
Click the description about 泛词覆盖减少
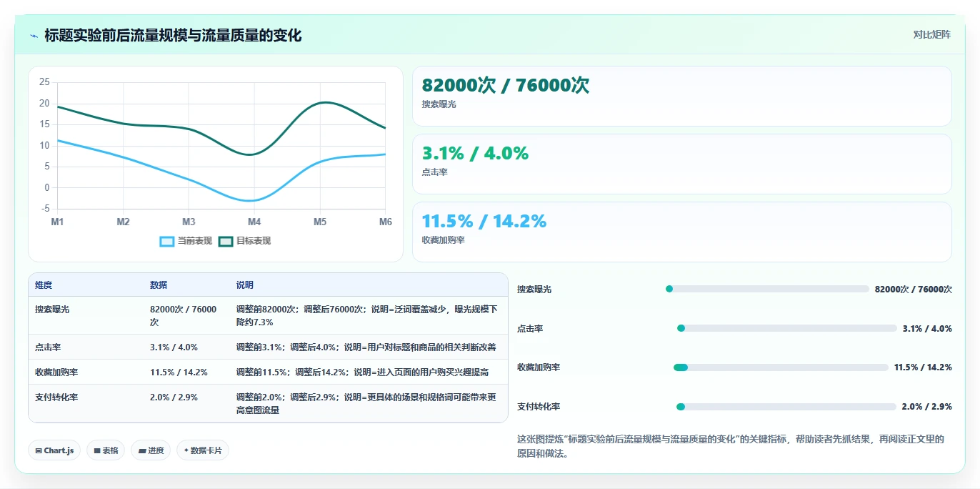pyautogui.click(x=369, y=315)
